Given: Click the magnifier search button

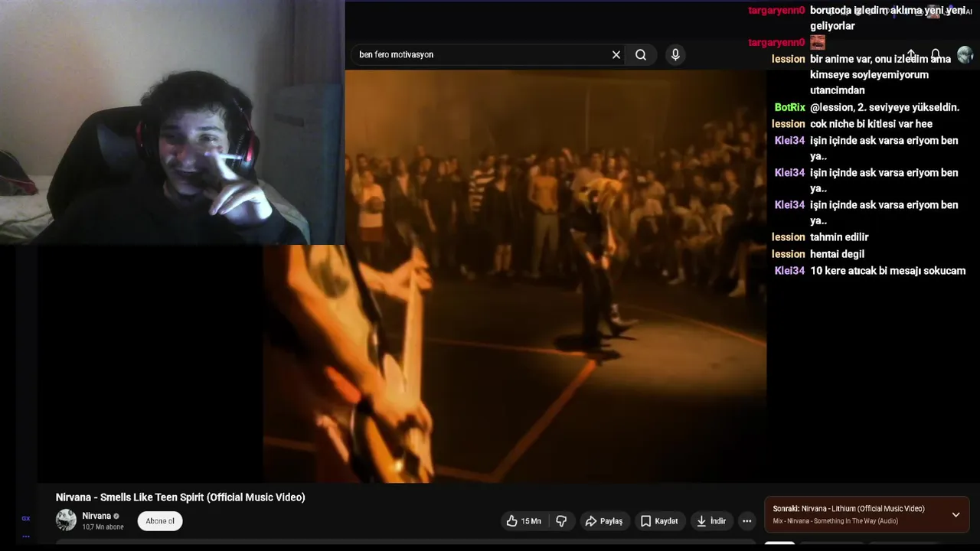Looking at the screenshot, I should click(641, 54).
